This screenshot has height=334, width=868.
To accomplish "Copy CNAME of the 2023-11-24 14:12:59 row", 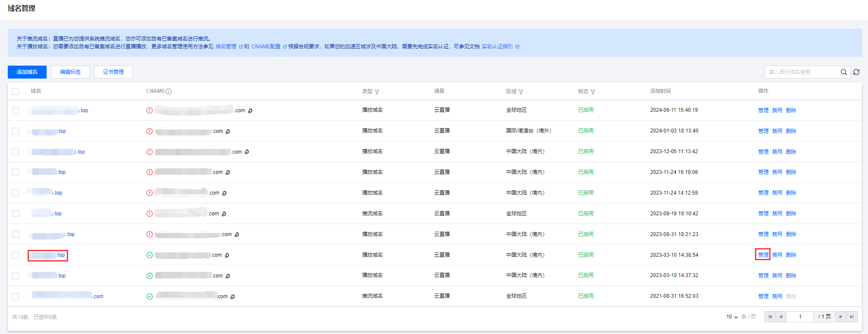I will [x=224, y=193].
